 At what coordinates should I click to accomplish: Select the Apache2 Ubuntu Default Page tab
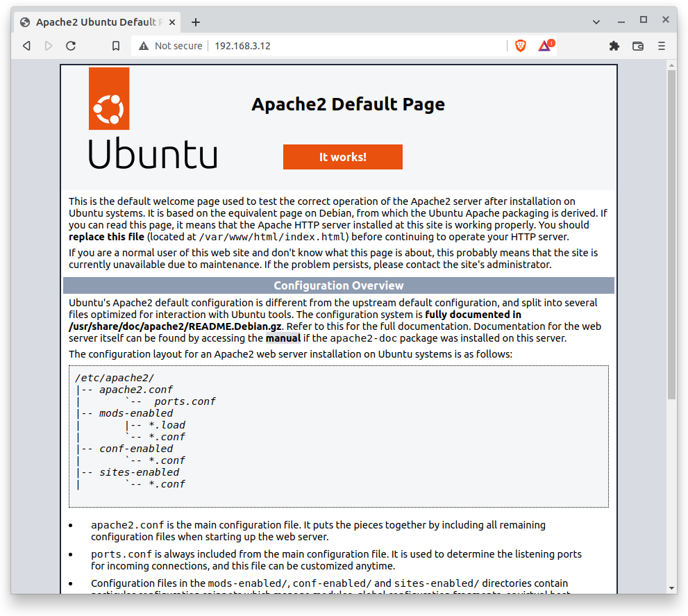coord(99,22)
